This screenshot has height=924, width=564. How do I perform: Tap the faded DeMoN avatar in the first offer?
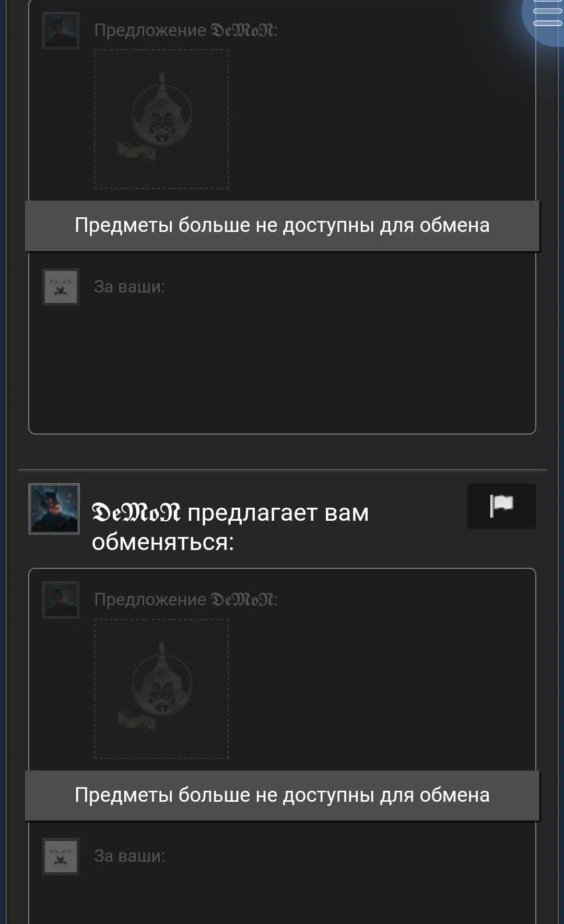(61, 31)
